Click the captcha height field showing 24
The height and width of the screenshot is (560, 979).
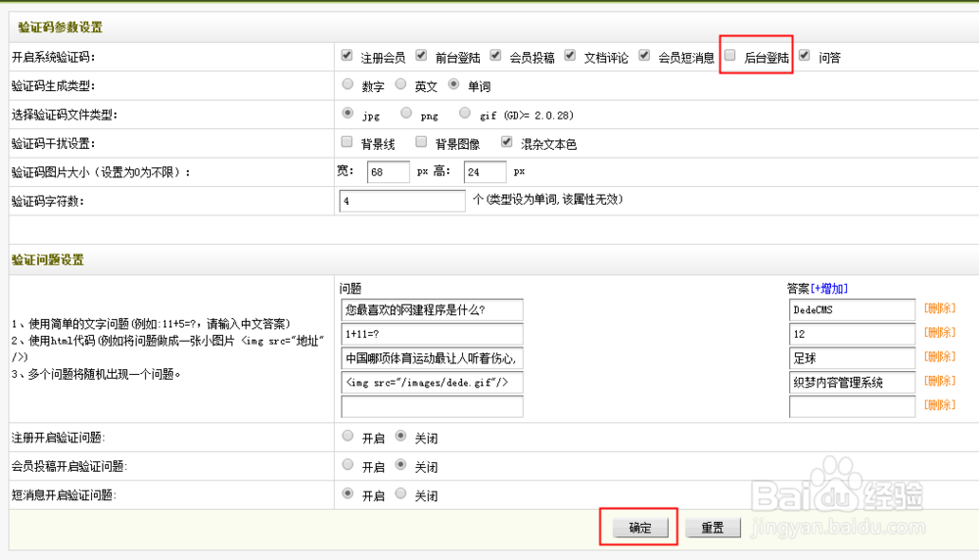coord(485,171)
